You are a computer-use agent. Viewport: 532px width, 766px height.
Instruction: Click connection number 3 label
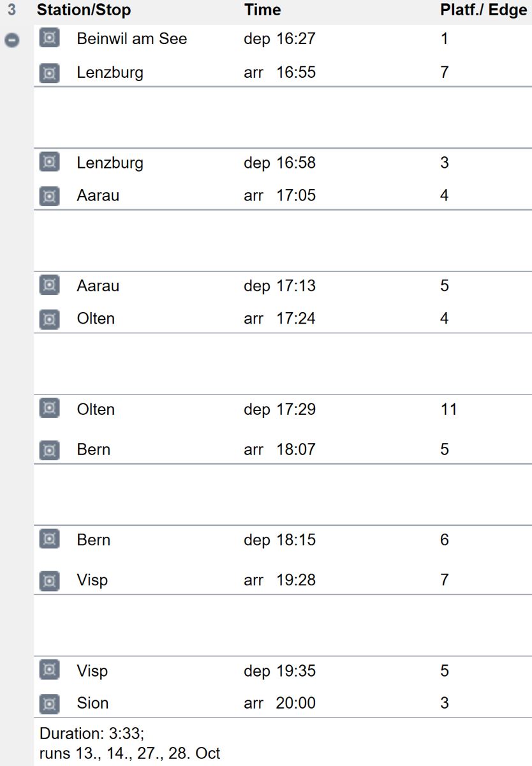pyautogui.click(x=11, y=10)
